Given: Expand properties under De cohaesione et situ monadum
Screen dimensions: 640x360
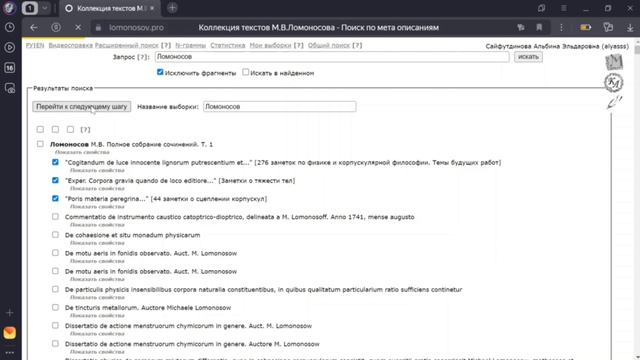Looking at the screenshot, I should tap(97, 243).
